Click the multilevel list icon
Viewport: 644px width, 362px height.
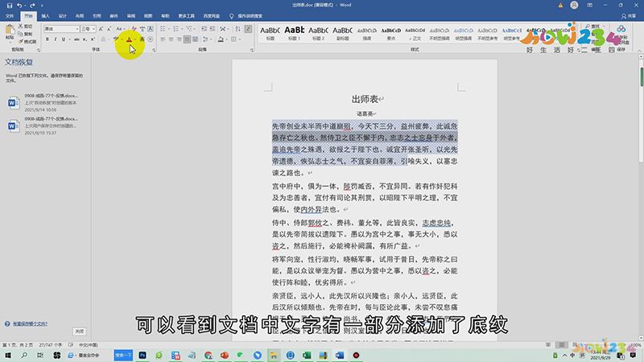[189, 29]
